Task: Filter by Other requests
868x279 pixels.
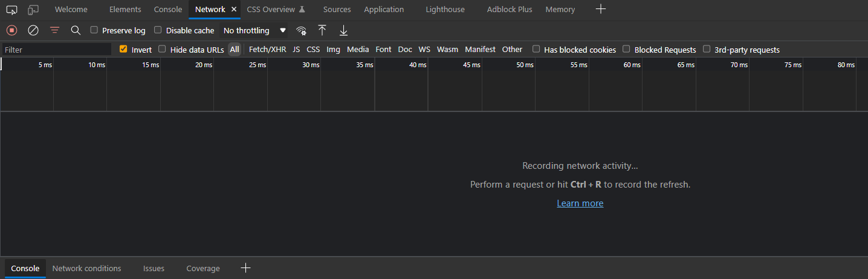Action: coord(512,50)
